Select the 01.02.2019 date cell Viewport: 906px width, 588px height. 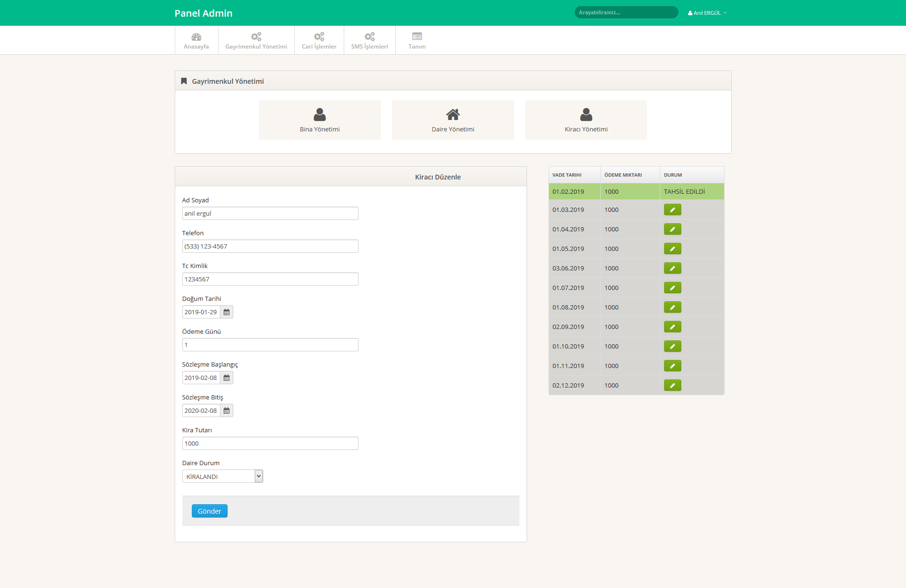pos(574,191)
